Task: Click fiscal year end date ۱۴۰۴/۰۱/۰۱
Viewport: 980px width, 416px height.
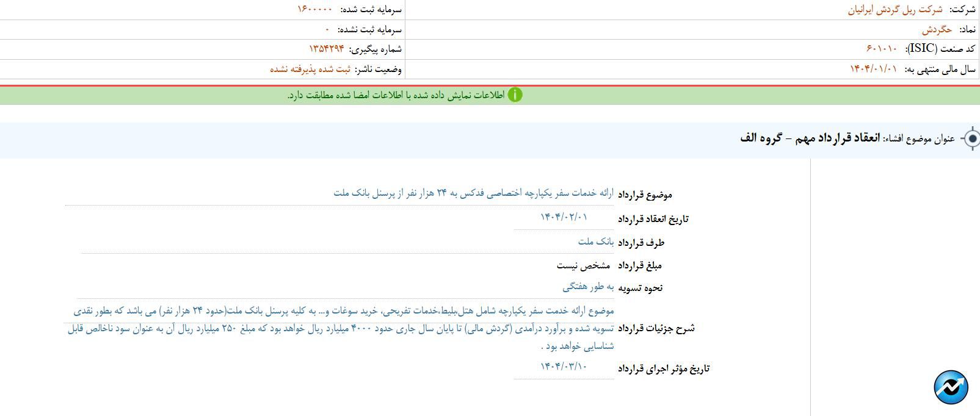Action: [874, 69]
